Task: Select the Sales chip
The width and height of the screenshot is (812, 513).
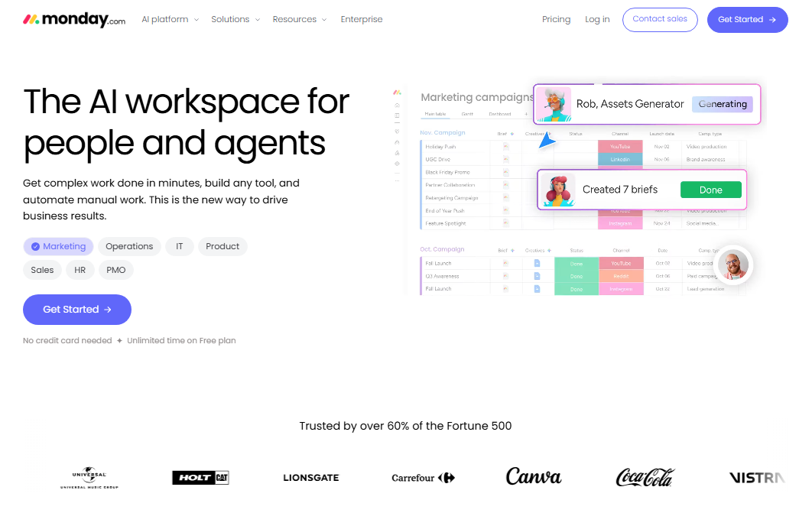Action: pyautogui.click(x=43, y=270)
